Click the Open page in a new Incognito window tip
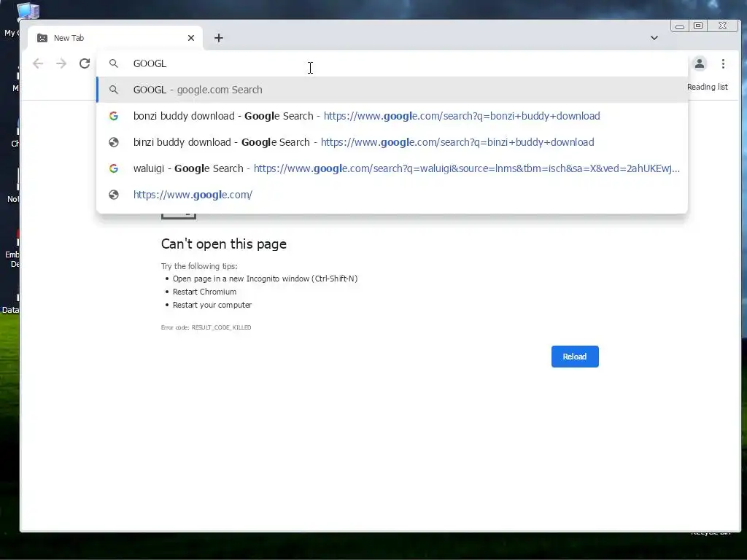 [x=265, y=279]
